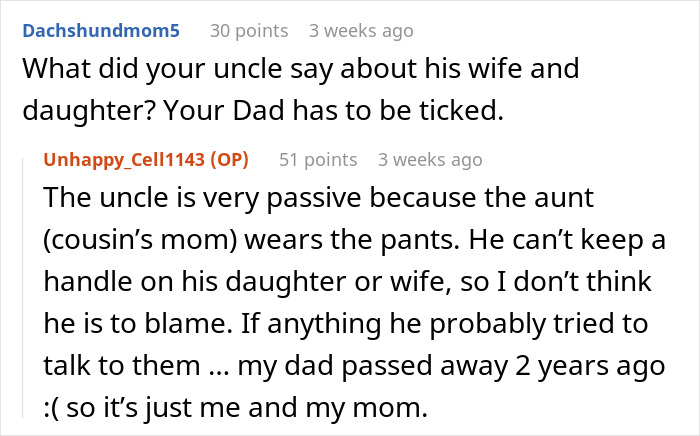The width and height of the screenshot is (700, 436).
Task: Open Dachshundmom5's user profile link
Action: (100, 31)
